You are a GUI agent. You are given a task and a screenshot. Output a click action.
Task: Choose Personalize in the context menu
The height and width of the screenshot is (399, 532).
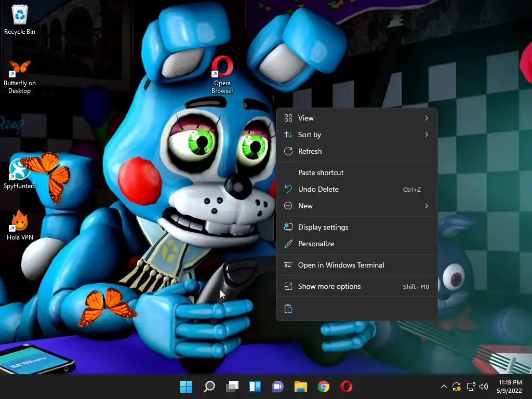pos(357,244)
